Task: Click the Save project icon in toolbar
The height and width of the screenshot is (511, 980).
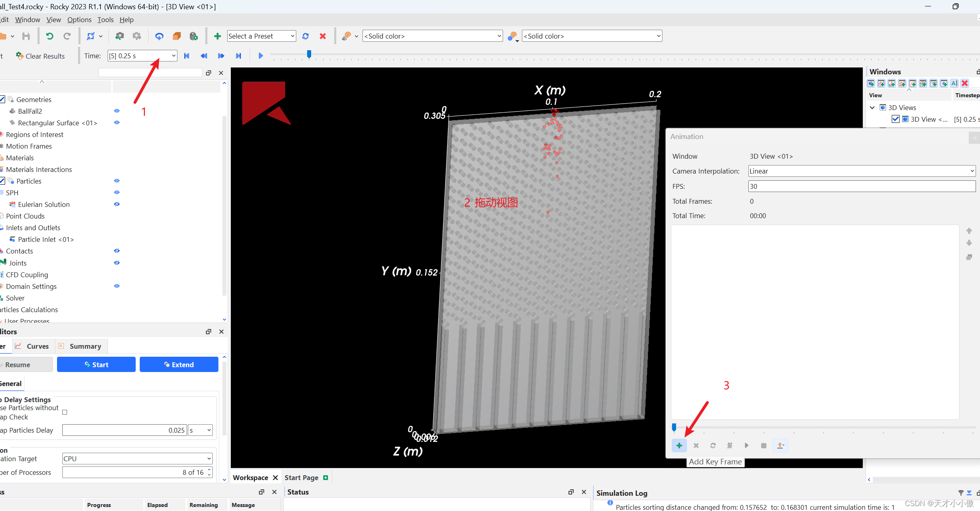Action: tap(26, 36)
